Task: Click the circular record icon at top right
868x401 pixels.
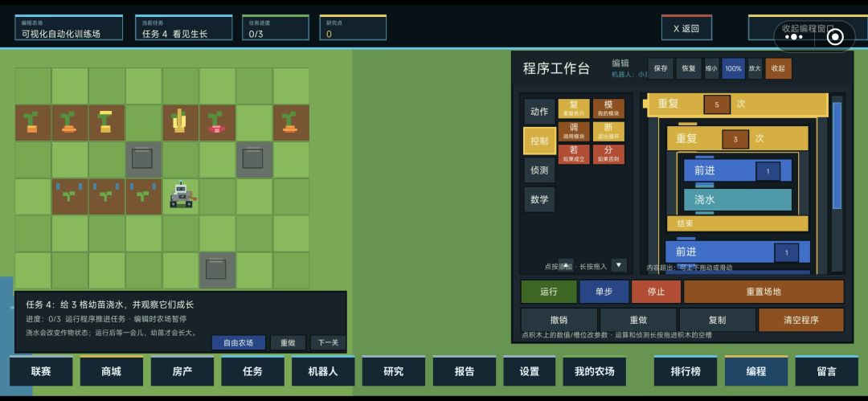Action: point(835,37)
